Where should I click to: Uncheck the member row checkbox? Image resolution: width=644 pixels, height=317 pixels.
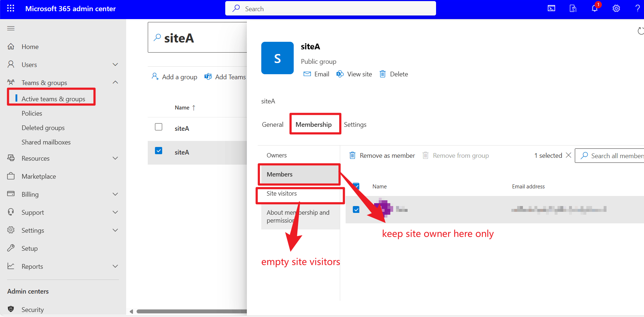(356, 210)
